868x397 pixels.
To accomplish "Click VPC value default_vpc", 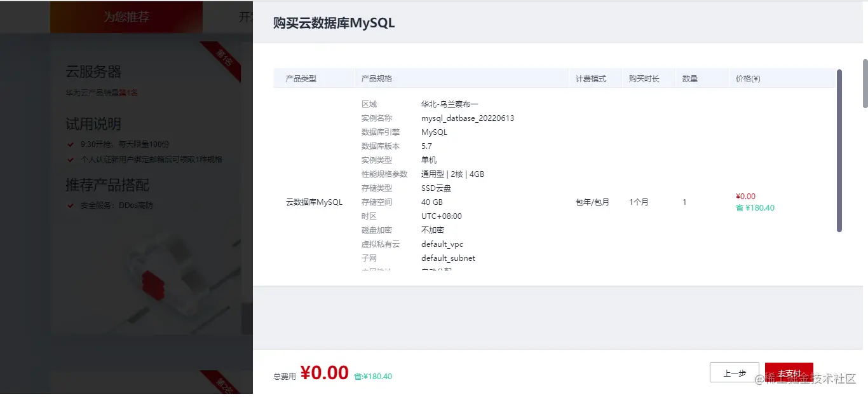I will (442, 244).
